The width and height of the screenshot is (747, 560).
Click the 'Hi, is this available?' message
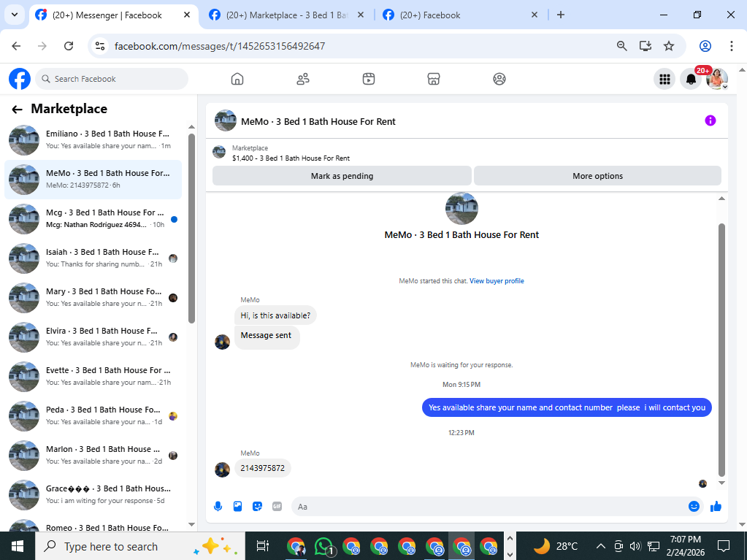point(275,315)
